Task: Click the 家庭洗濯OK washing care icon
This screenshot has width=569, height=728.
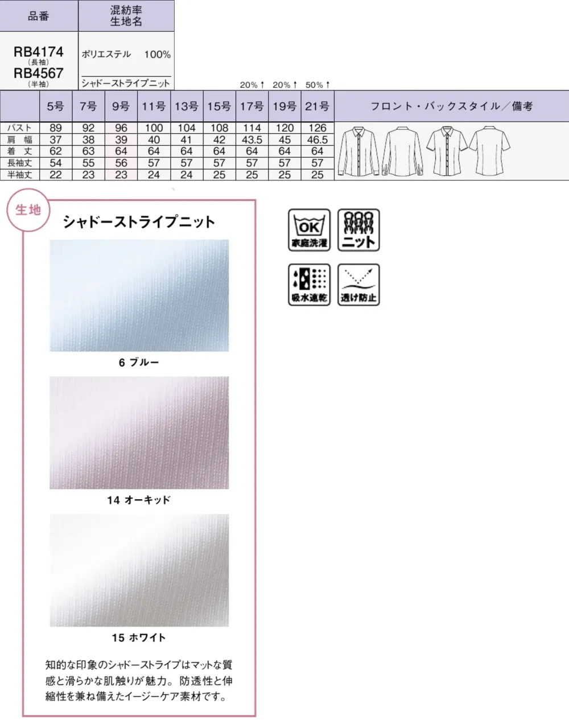Action: (309, 230)
